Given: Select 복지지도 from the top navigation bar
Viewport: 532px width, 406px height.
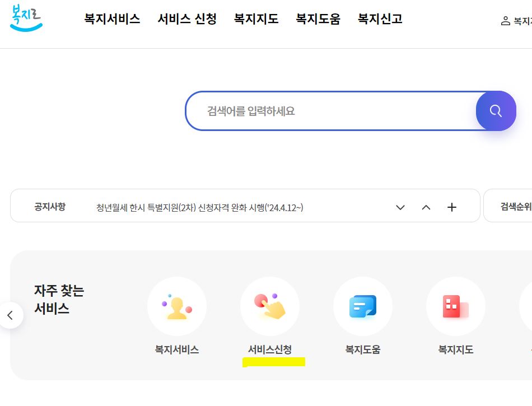Looking at the screenshot, I should click(x=256, y=18).
